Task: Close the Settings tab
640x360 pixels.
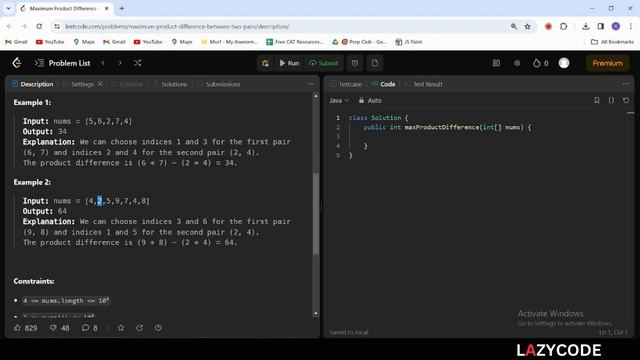Action: [100, 84]
